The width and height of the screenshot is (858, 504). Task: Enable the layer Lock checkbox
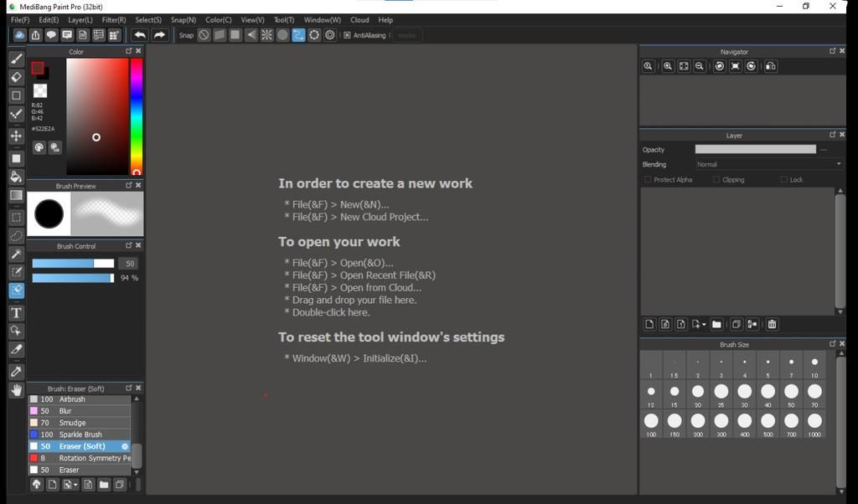coord(783,179)
